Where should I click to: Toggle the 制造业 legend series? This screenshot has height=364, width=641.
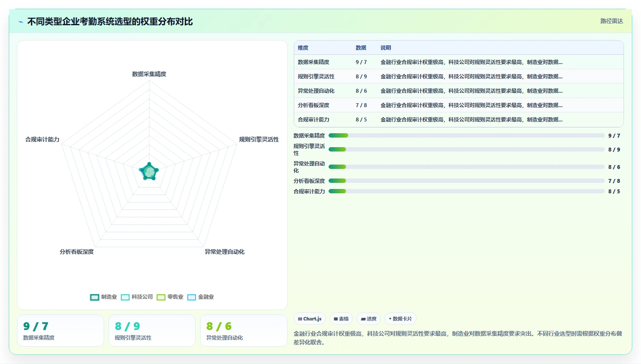click(103, 297)
